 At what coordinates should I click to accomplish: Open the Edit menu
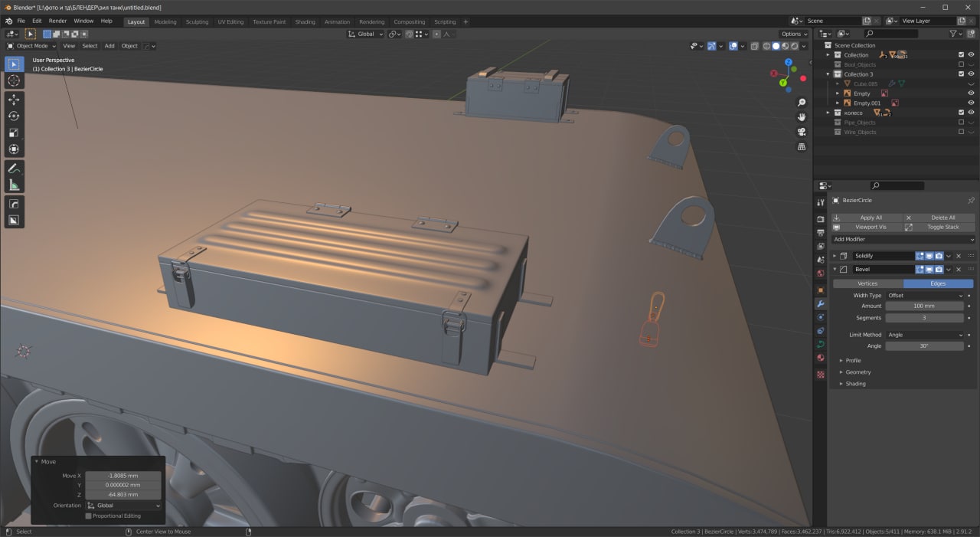[37, 21]
